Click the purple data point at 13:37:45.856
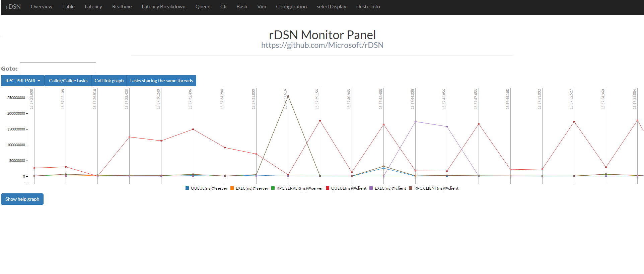 (x=447, y=126)
